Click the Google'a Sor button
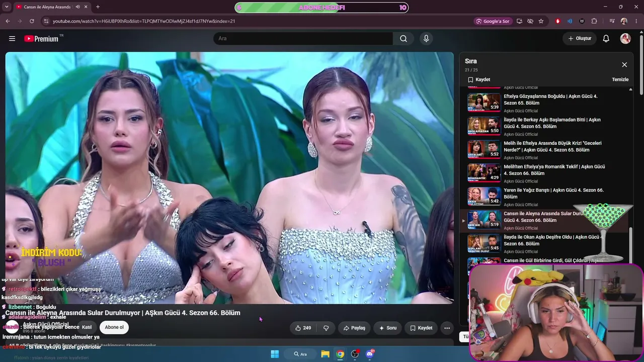 tap(493, 21)
